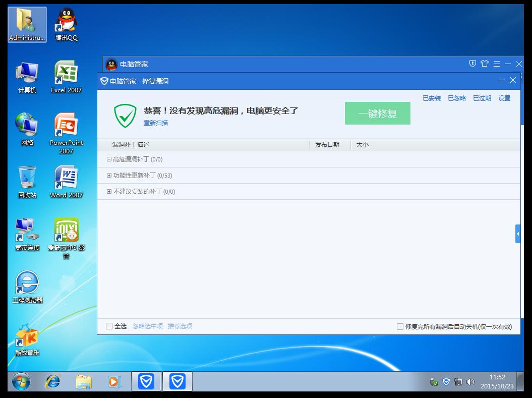
Task: Open the network tray icon
Action: [x=458, y=382]
